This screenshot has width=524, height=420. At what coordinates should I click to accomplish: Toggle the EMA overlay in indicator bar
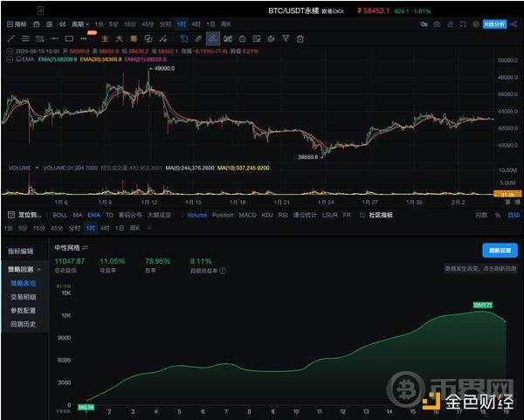[94, 215]
